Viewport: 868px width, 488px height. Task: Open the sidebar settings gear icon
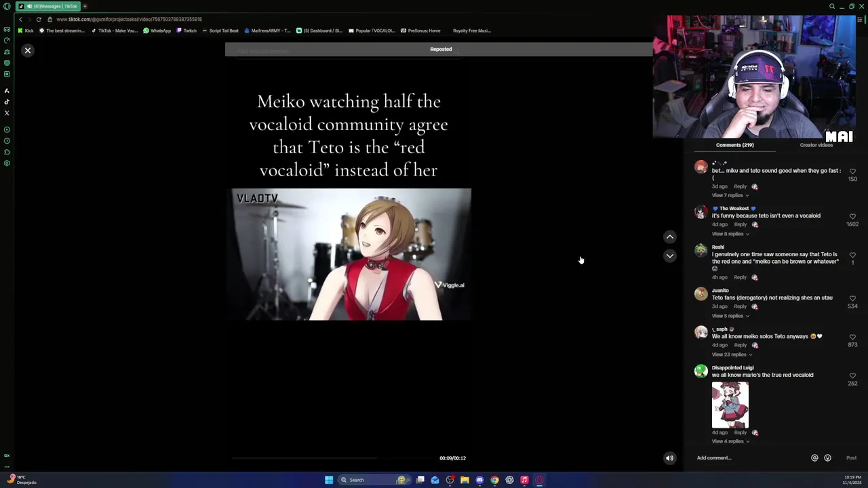7,163
